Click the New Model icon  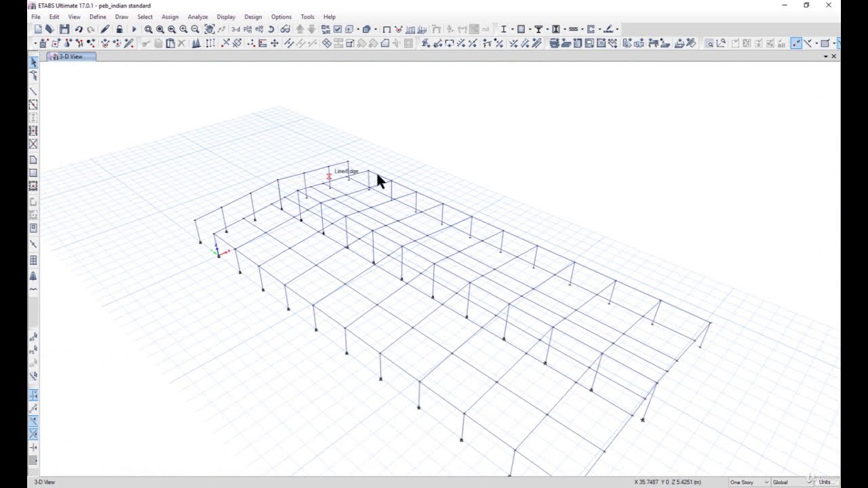tap(39, 29)
